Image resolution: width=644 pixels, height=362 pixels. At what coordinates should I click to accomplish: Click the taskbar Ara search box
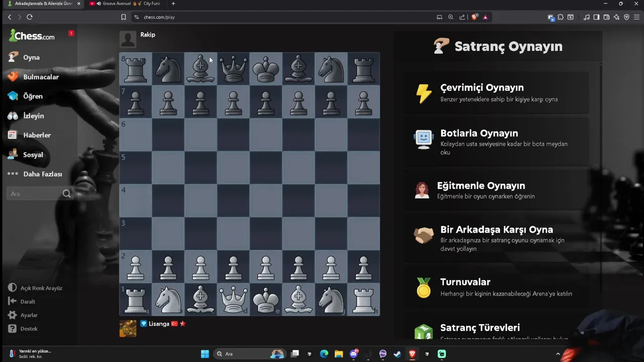[249, 354]
